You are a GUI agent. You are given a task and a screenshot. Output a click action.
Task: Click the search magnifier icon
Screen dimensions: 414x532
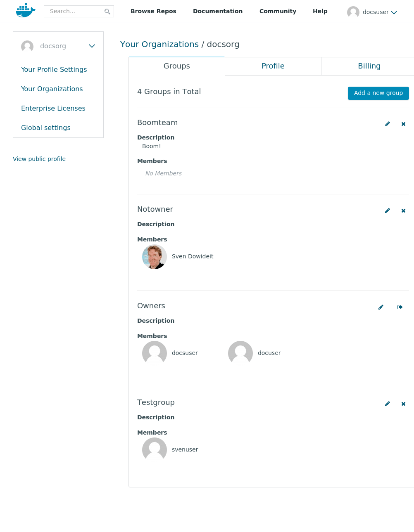(x=107, y=12)
